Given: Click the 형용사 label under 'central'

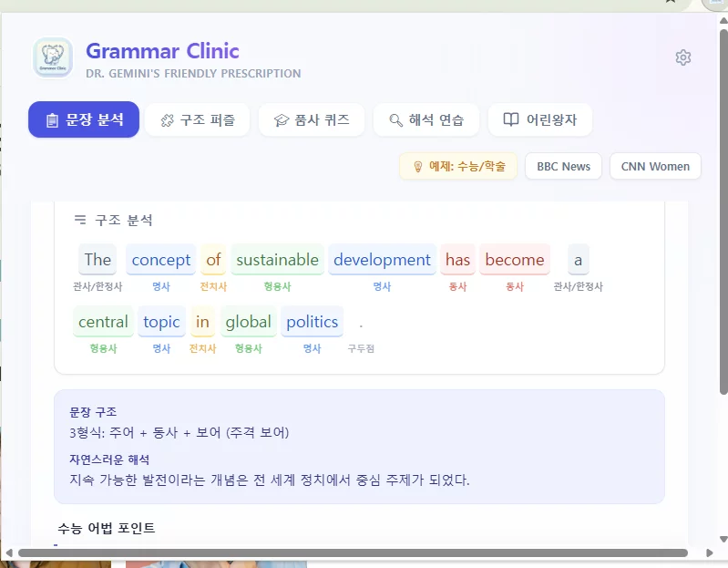Looking at the screenshot, I should (x=103, y=348).
